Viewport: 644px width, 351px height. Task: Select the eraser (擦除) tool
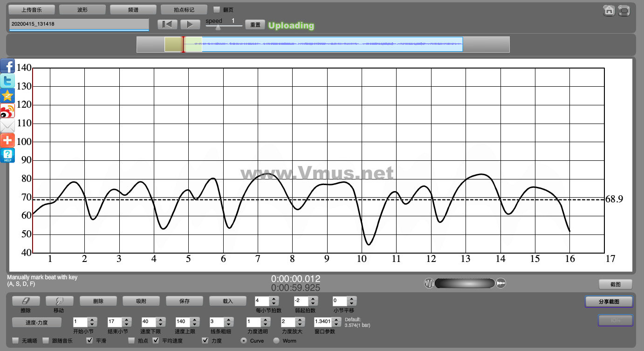click(x=26, y=301)
